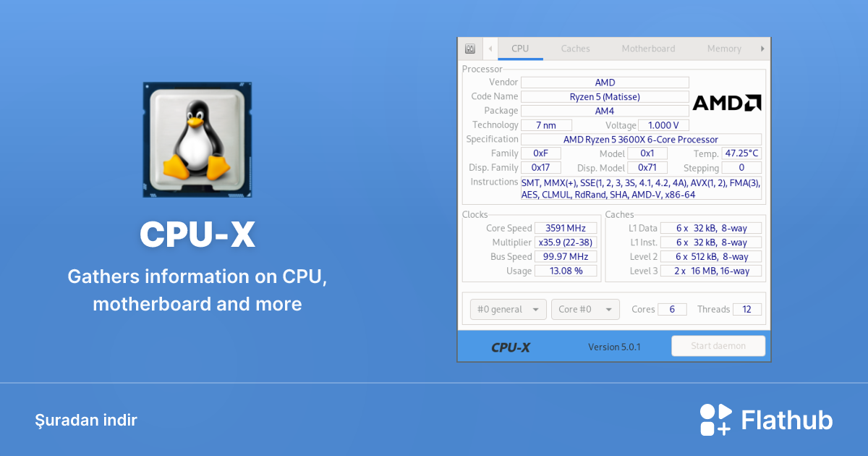Click the Threads field showing 12
868x456 pixels.
pos(746,308)
